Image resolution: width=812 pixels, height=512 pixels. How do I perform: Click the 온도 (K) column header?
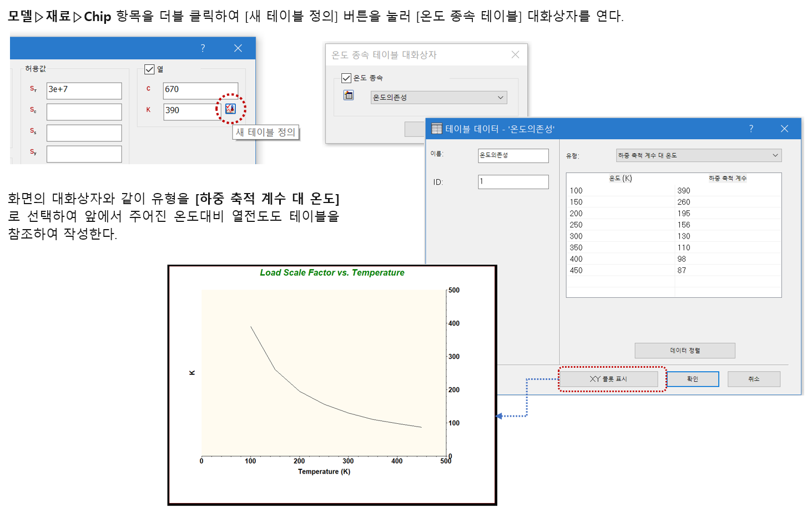621,178
